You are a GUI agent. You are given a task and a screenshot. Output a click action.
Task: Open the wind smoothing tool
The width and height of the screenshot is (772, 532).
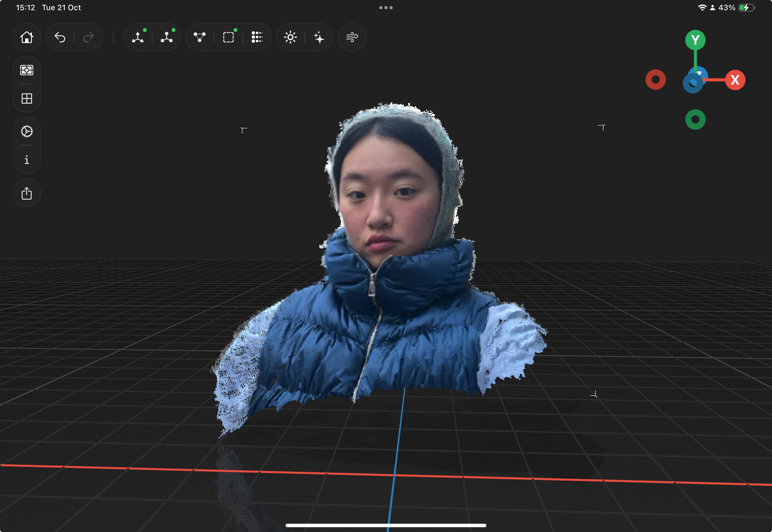coord(352,37)
